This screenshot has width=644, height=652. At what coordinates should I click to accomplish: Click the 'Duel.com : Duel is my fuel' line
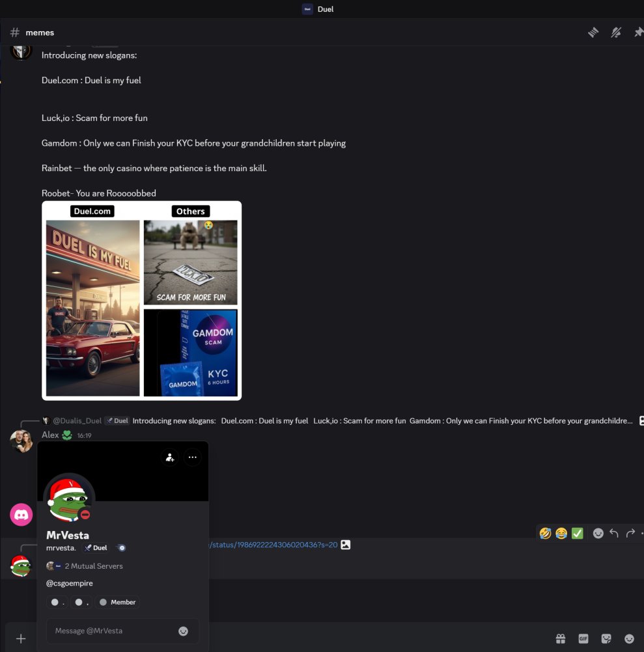tap(91, 80)
